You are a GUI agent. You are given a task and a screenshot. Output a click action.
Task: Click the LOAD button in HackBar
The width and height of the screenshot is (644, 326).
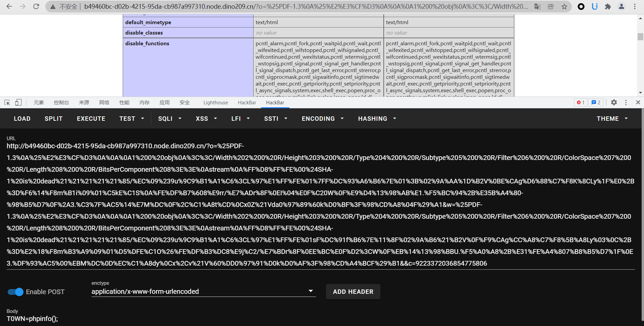[22, 119]
